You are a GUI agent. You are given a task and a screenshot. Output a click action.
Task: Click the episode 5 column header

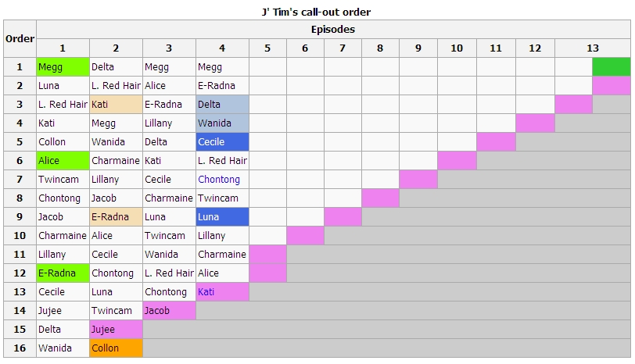(267, 48)
